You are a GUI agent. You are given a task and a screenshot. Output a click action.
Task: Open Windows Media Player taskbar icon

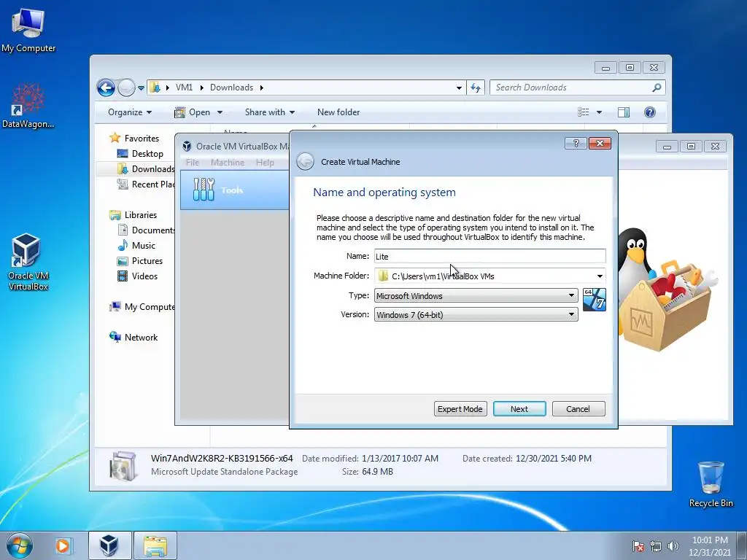(x=63, y=545)
